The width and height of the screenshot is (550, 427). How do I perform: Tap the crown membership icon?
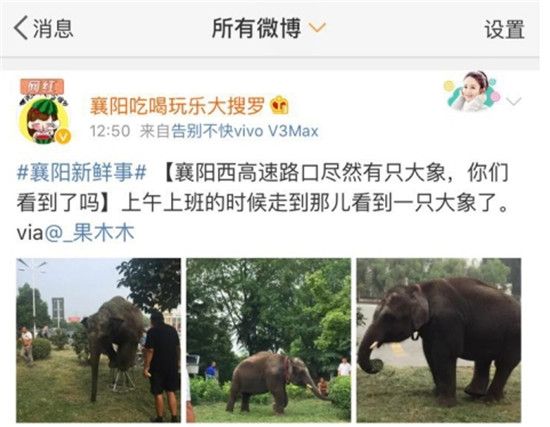(280, 105)
